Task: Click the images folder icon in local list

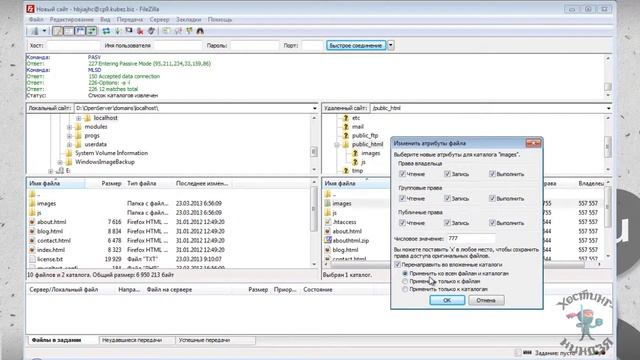Action: [x=32, y=203]
